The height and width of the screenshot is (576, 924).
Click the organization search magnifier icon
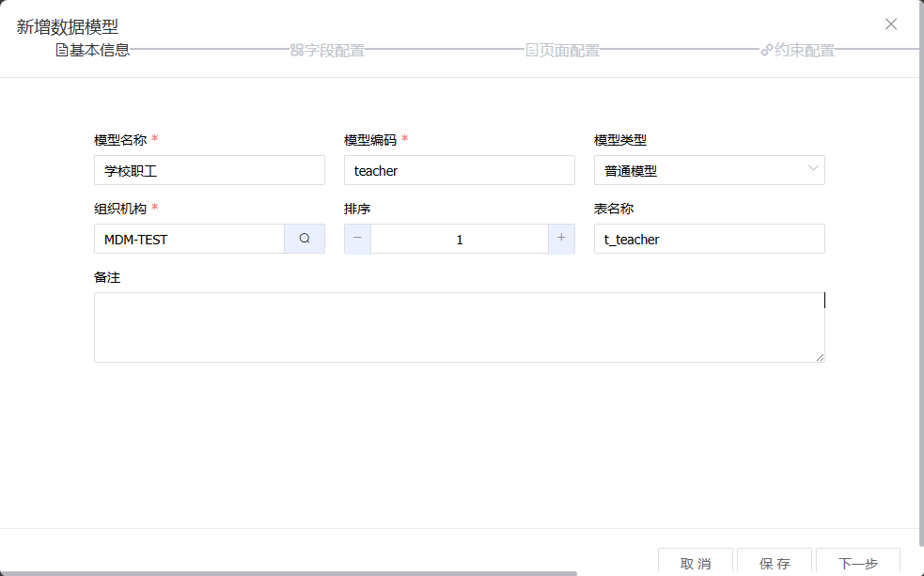[x=305, y=239]
